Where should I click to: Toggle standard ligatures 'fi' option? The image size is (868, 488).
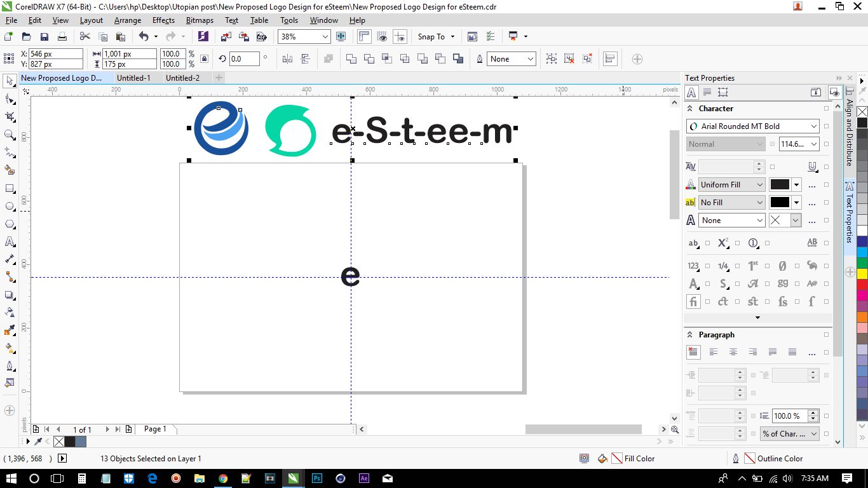pyautogui.click(x=693, y=302)
